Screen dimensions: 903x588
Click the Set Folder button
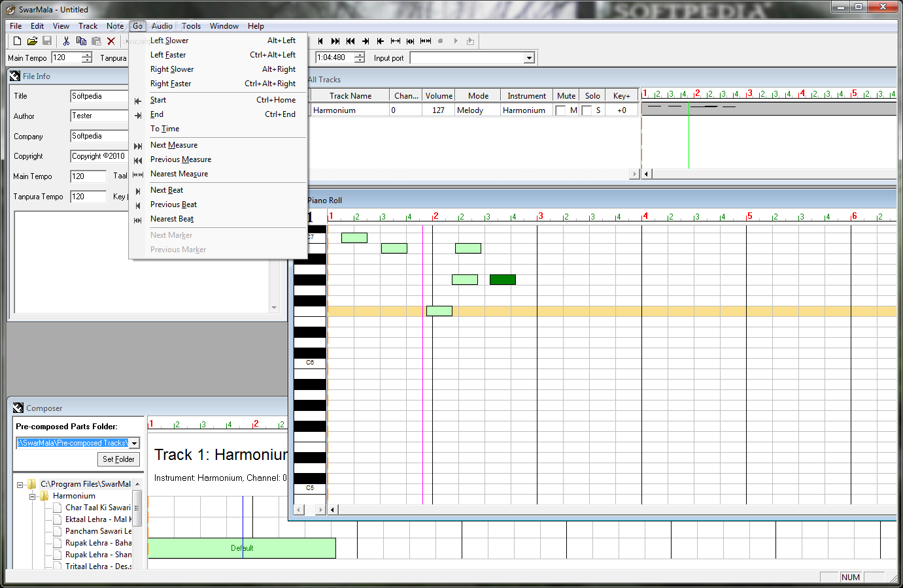coord(118,459)
